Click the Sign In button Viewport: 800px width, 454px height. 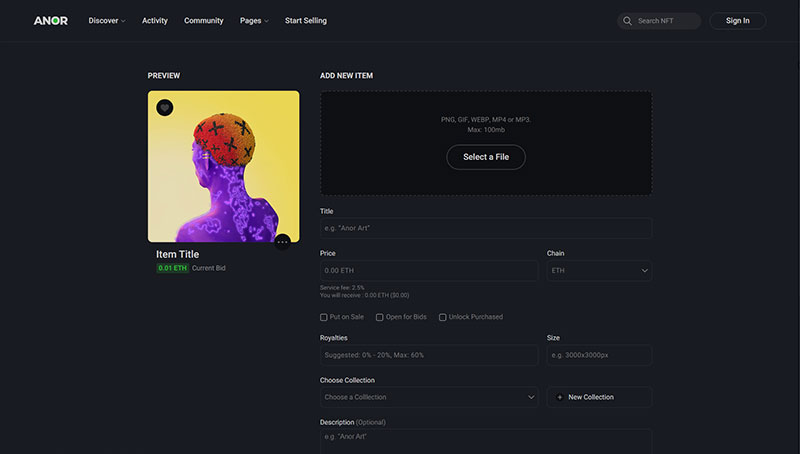738,21
